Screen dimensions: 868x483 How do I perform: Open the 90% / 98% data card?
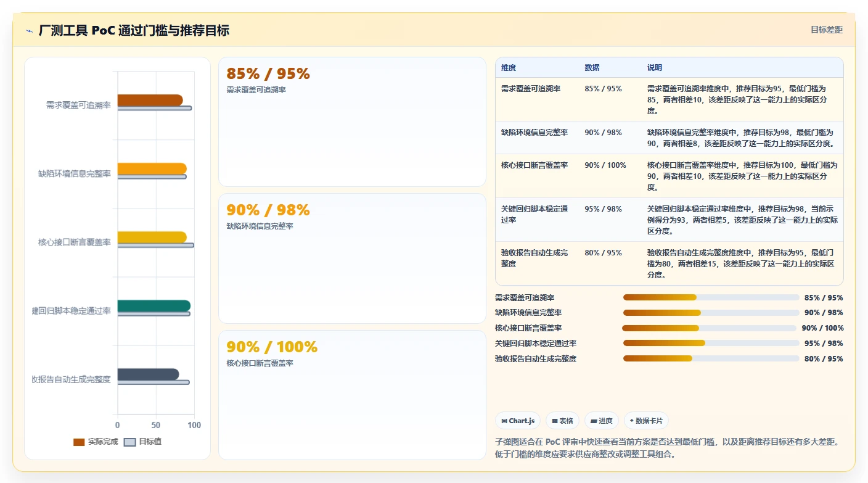click(x=352, y=258)
